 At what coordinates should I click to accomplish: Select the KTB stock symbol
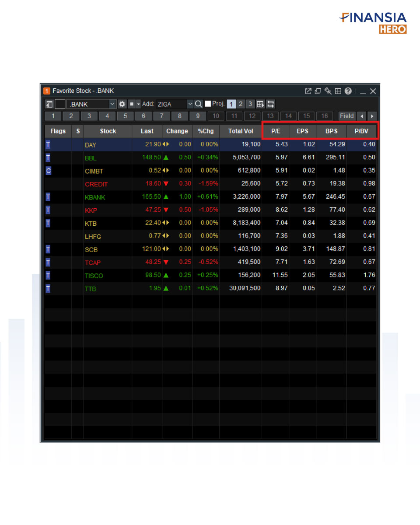point(91,224)
